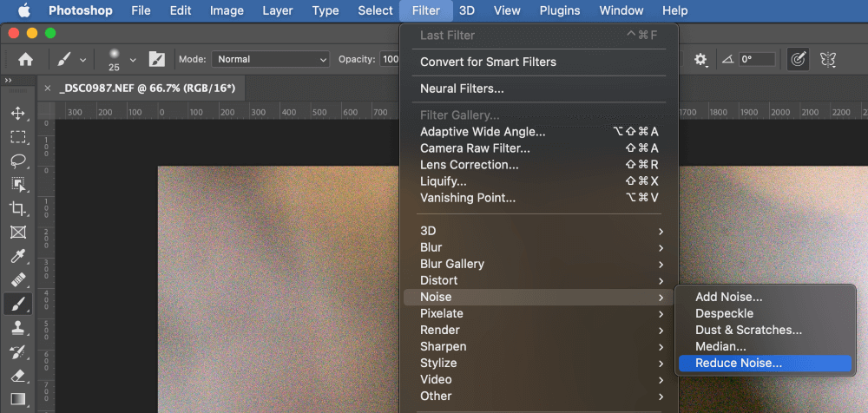
Task: Select the Rectangular Marquee tool
Action: [17, 137]
